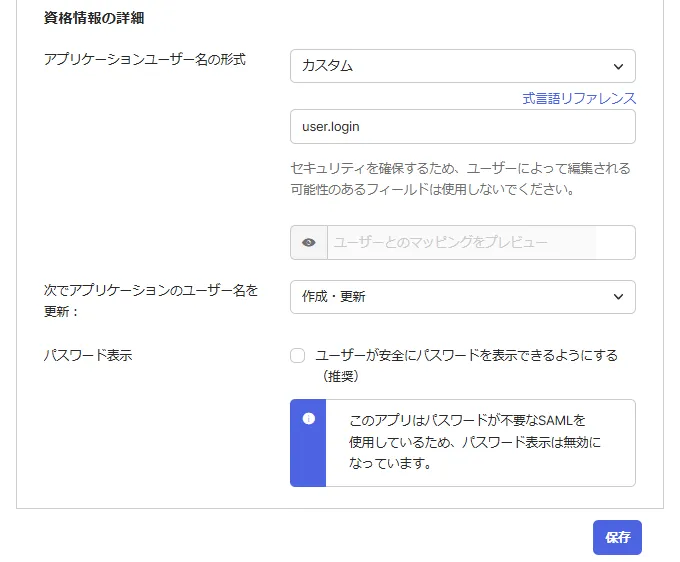Focus the ユーザーとのマッピングをプレビュー field

pyautogui.click(x=480, y=243)
